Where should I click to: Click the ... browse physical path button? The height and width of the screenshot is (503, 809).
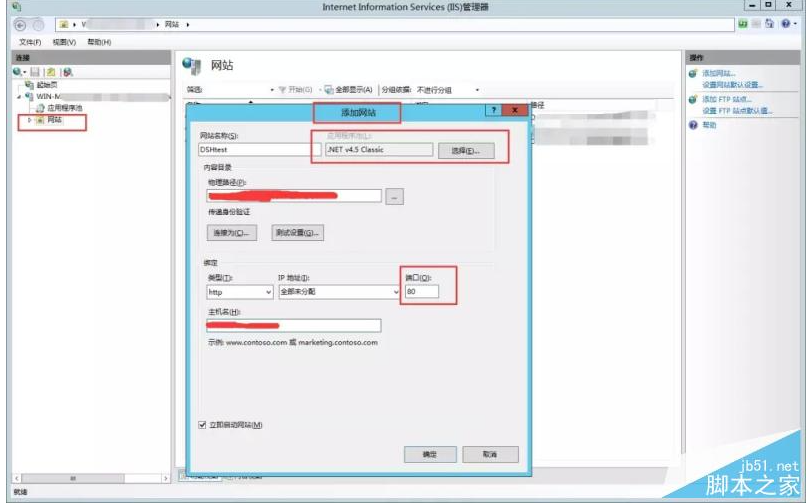pyautogui.click(x=394, y=197)
